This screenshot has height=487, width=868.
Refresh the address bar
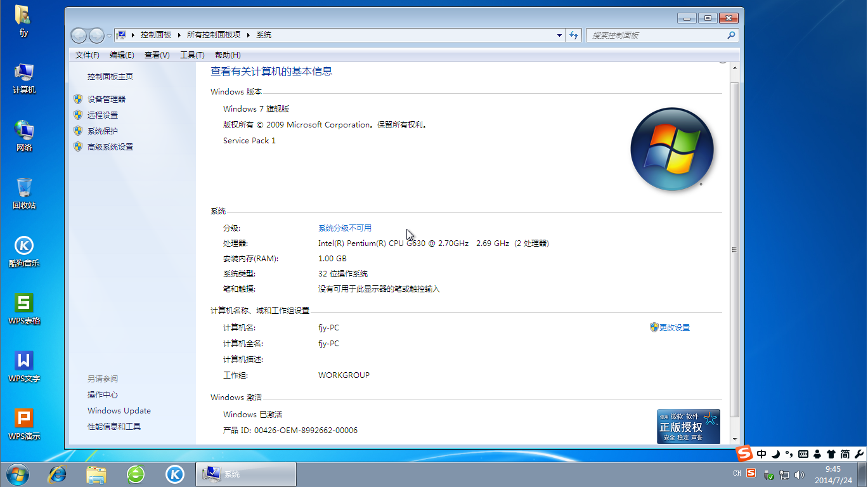pos(574,36)
